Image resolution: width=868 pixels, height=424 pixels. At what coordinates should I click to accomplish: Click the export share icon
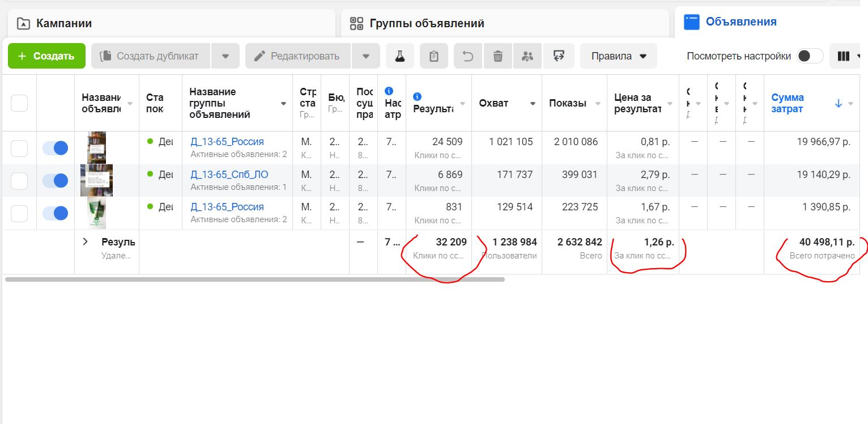pos(559,56)
